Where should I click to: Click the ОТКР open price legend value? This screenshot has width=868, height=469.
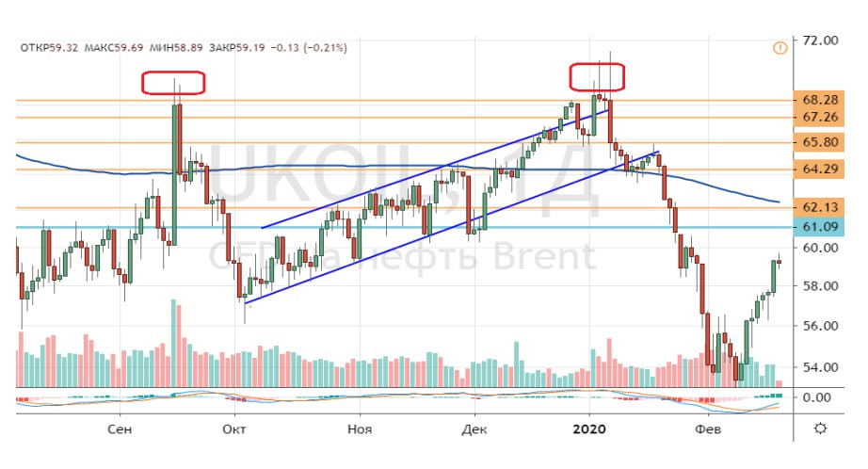55,47
